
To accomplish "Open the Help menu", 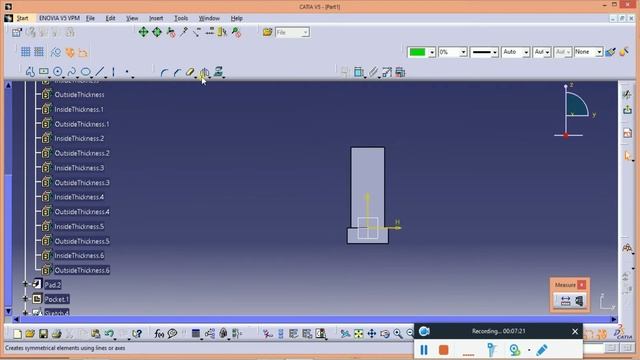I will (x=236, y=18).
